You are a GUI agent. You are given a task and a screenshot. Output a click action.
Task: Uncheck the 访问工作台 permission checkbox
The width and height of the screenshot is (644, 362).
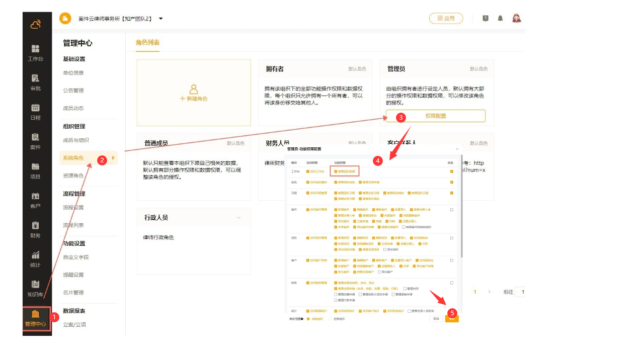(x=308, y=171)
